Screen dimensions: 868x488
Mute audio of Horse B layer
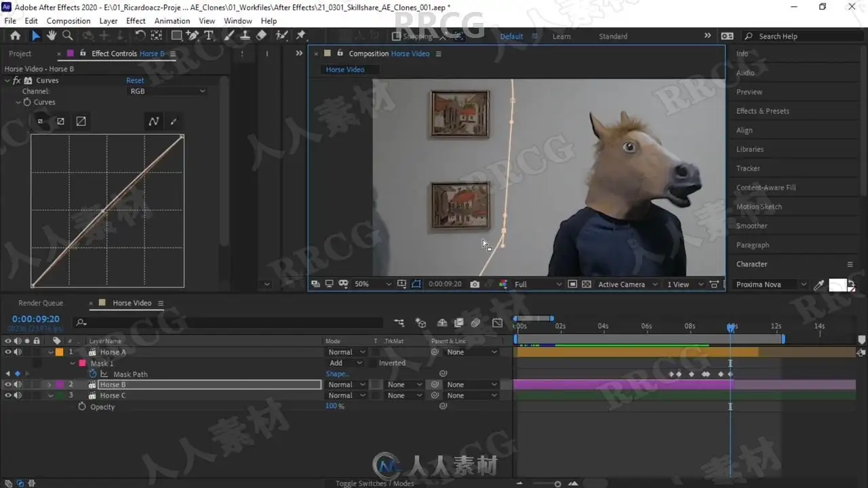pyautogui.click(x=18, y=384)
